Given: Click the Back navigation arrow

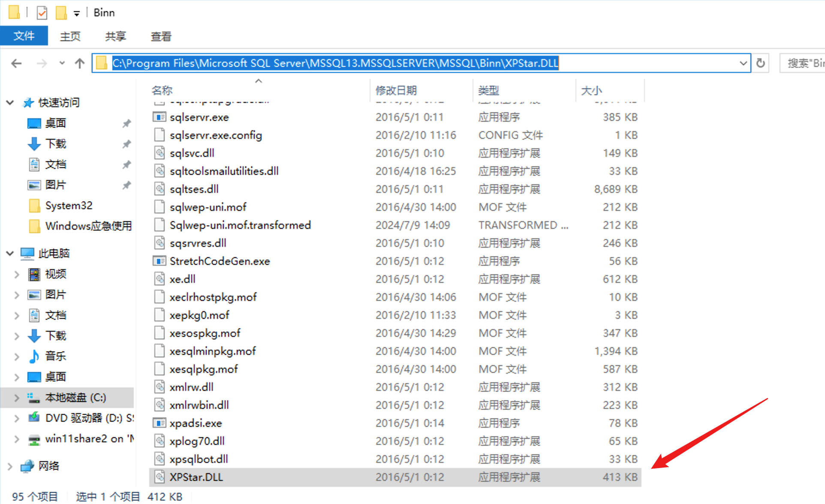Looking at the screenshot, I should (16, 63).
